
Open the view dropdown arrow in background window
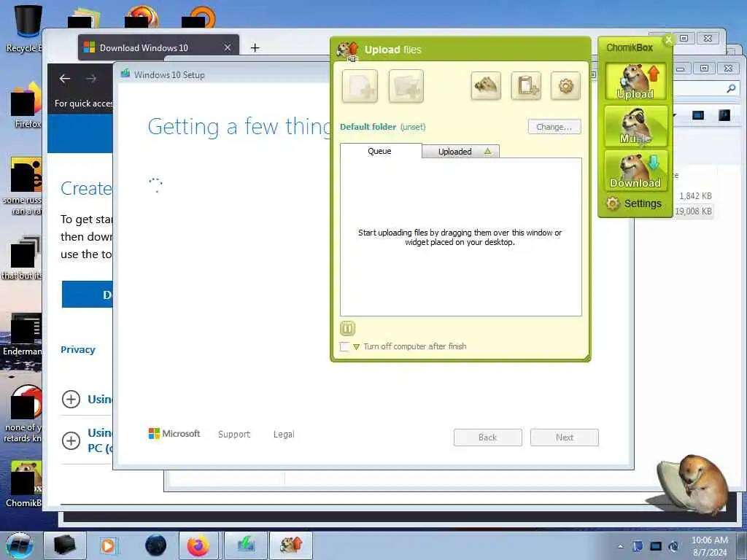click(675, 115)
